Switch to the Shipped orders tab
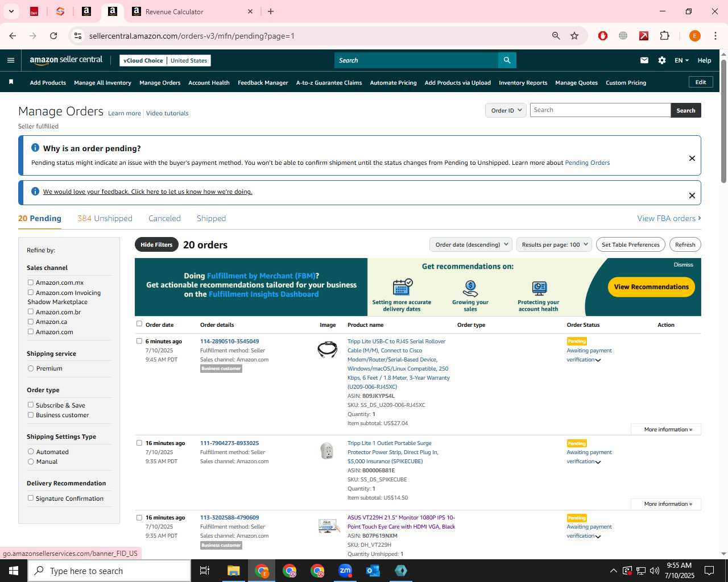The height and width of the screenshot is (582, 728). coord(211,218)
